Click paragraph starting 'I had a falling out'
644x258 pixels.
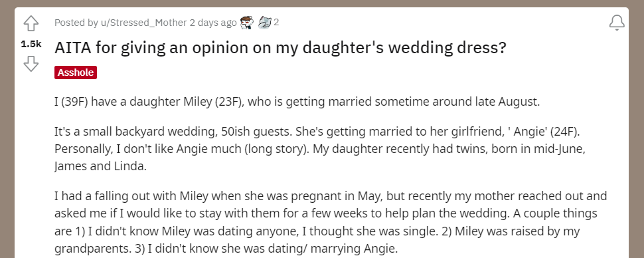331,222
